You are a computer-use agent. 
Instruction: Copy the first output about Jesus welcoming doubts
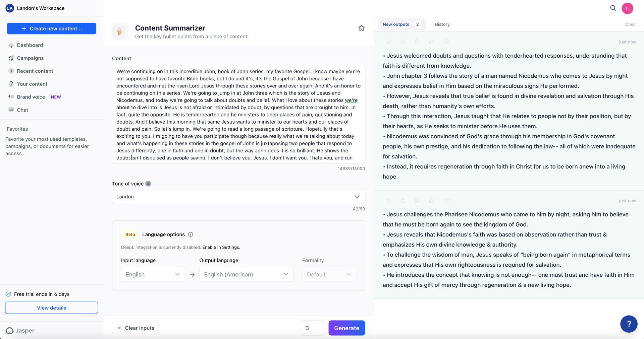pos(403,42)
